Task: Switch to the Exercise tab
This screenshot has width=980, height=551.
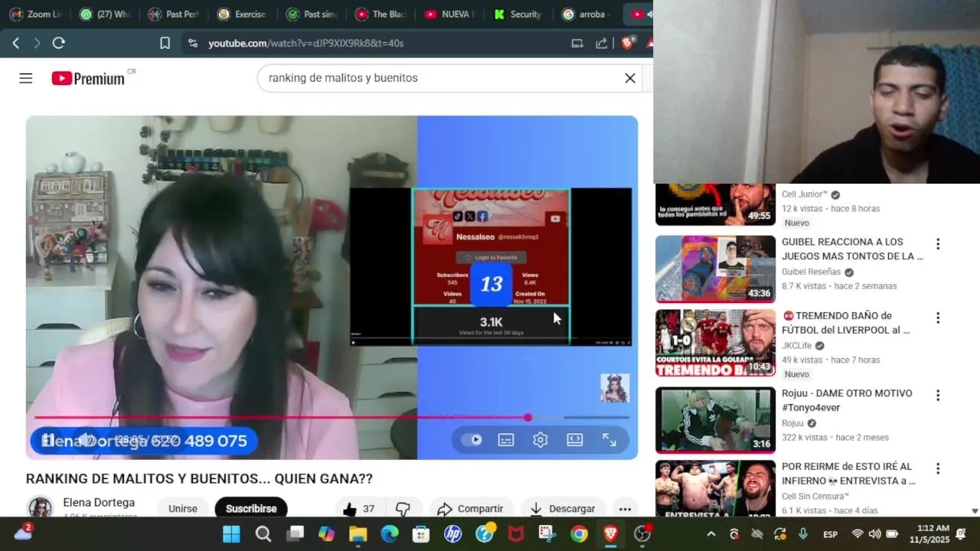Action: tap(243, 14)
